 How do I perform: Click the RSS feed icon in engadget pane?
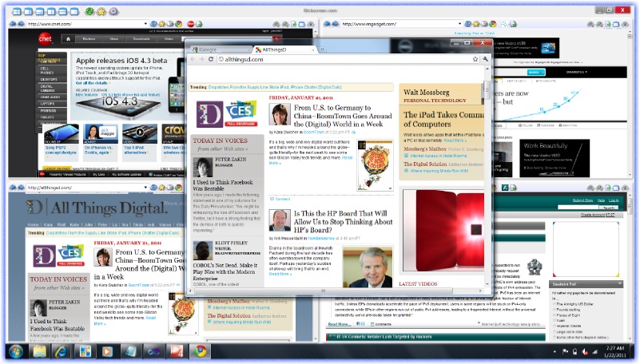[504, 25]
